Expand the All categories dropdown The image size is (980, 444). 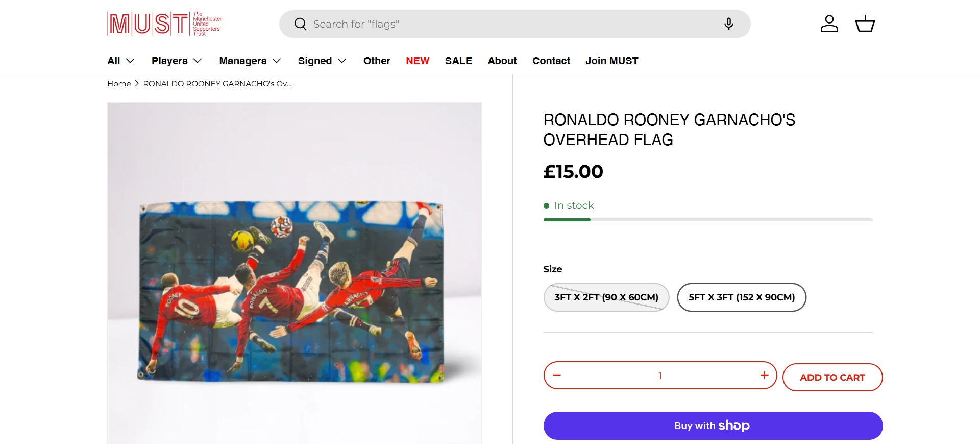point(121,61)
